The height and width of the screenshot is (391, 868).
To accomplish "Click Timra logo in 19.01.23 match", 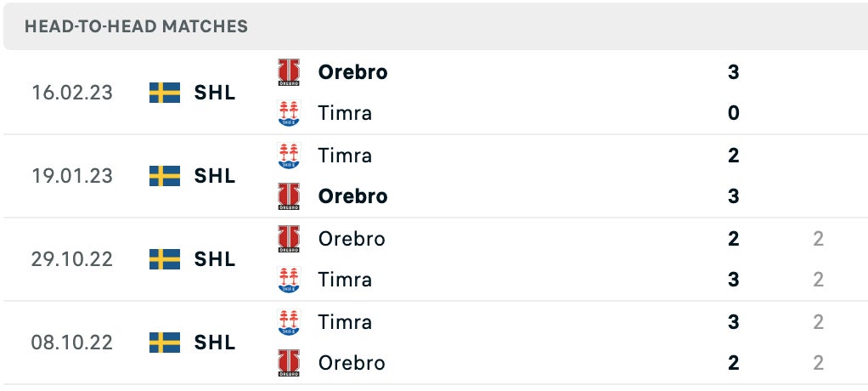I will (x=289, y=156).
